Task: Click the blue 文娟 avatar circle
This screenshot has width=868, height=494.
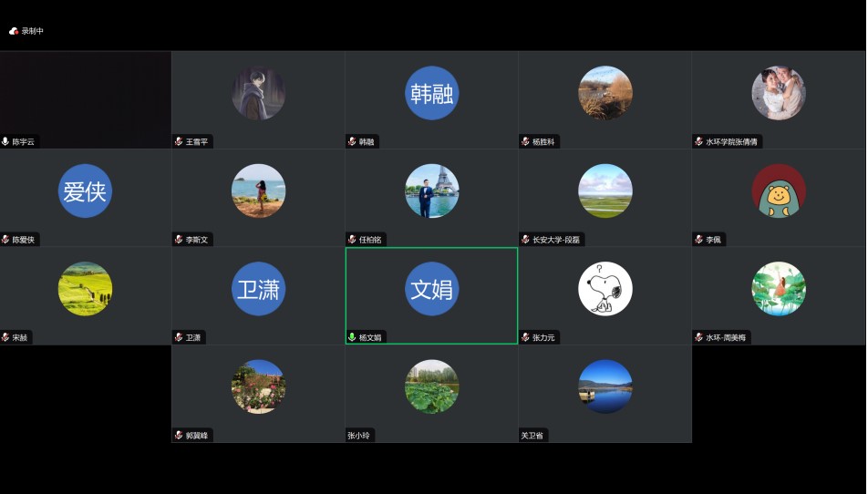Action: (x=431, y=289)
